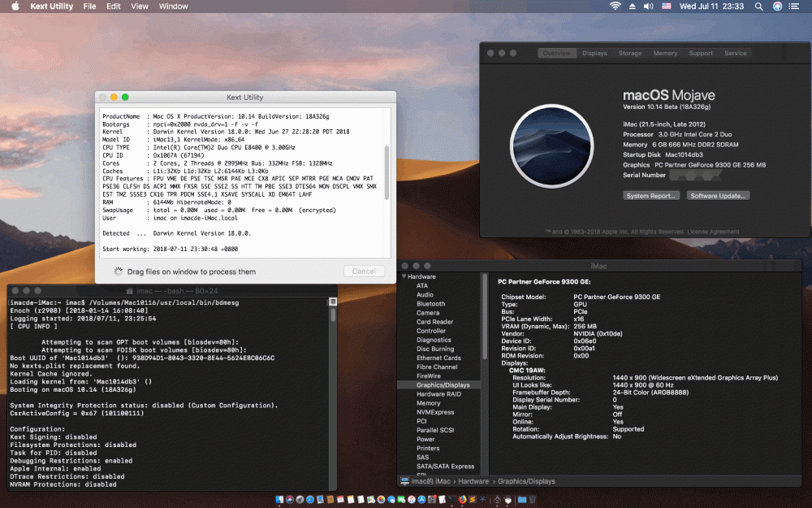The image size is (812, 508).
Task: Click the Kext Utility log scrollbar
Action: click(387, 172)
